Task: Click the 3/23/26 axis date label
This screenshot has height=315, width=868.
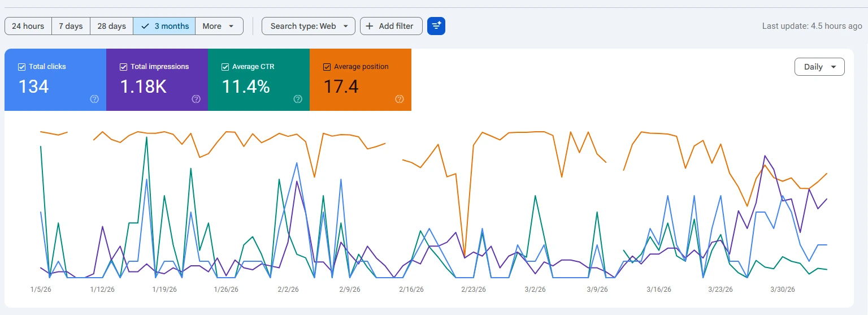Action: [721, 289]
